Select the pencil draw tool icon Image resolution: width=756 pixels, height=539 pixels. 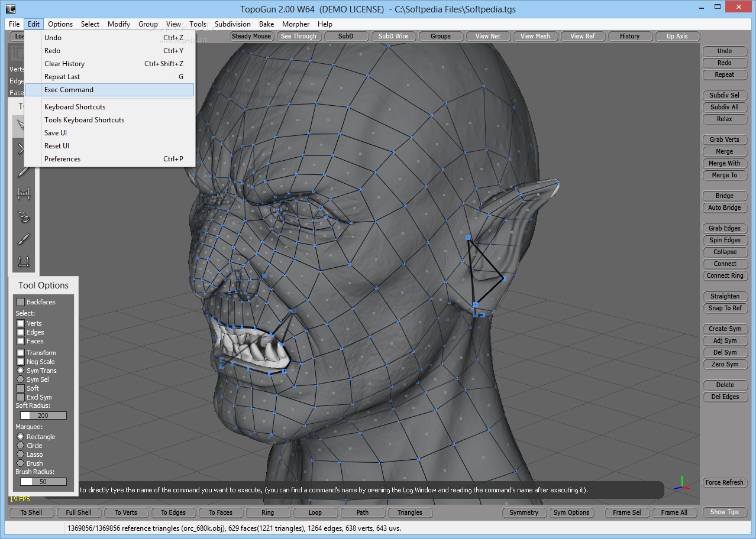tap(24, 171)
